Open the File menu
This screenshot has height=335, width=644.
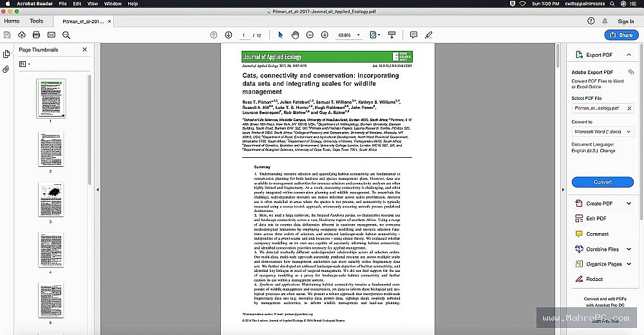pos(63,4)
